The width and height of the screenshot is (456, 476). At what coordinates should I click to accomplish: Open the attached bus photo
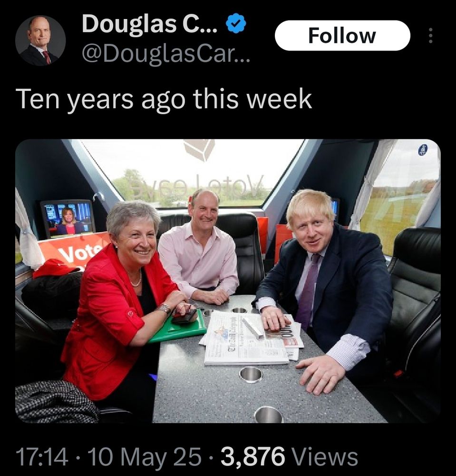click(x=228, y=281)
